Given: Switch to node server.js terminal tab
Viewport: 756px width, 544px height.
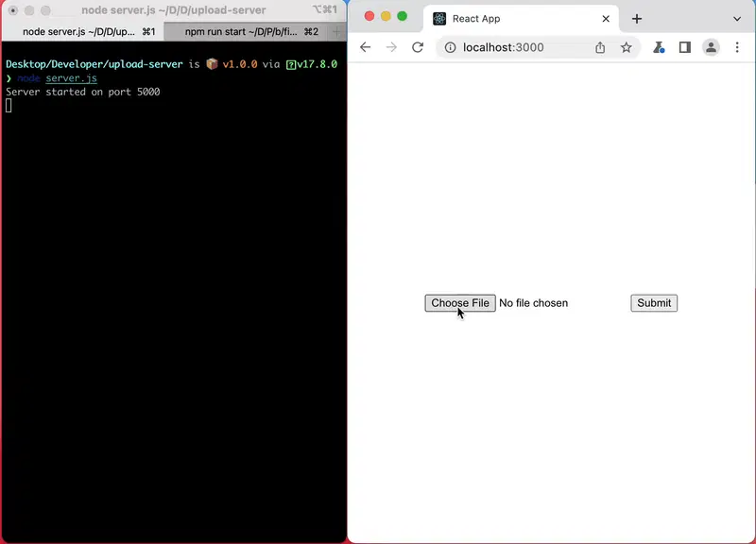Looking at the screenshot, I should [x=83, y=32].
